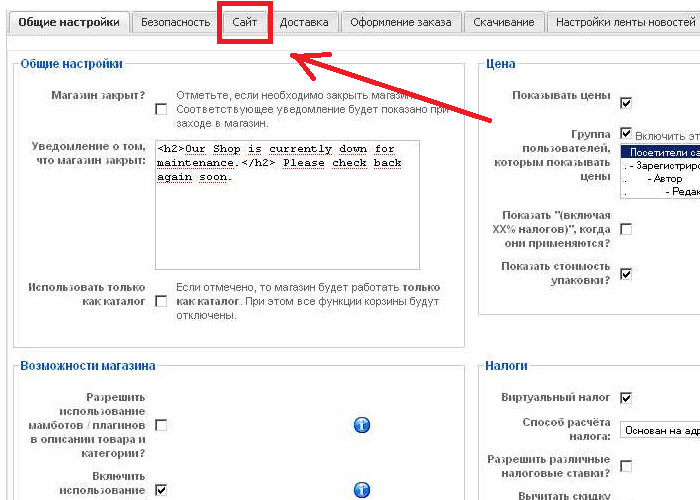Select the 'Скачивание' tab
Viewport: 700px width, 500px height.
(506, 21)
